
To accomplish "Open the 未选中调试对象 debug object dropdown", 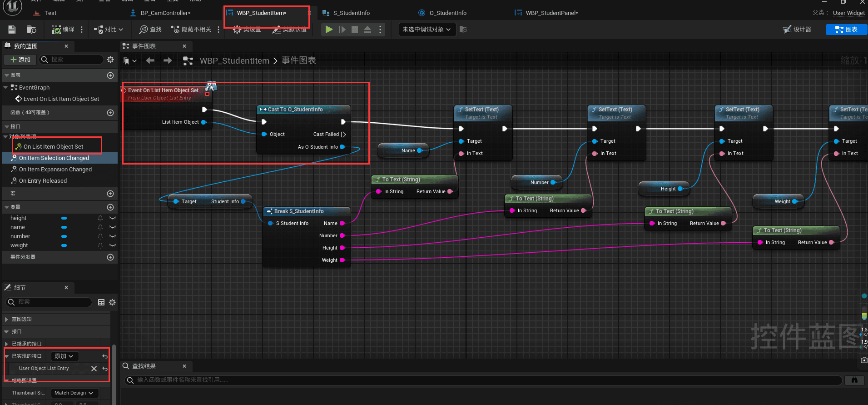I will point(427,30).
